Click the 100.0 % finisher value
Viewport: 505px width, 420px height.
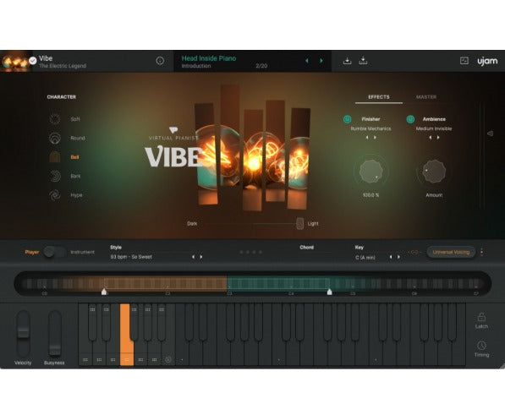click(x=371, y=195)
